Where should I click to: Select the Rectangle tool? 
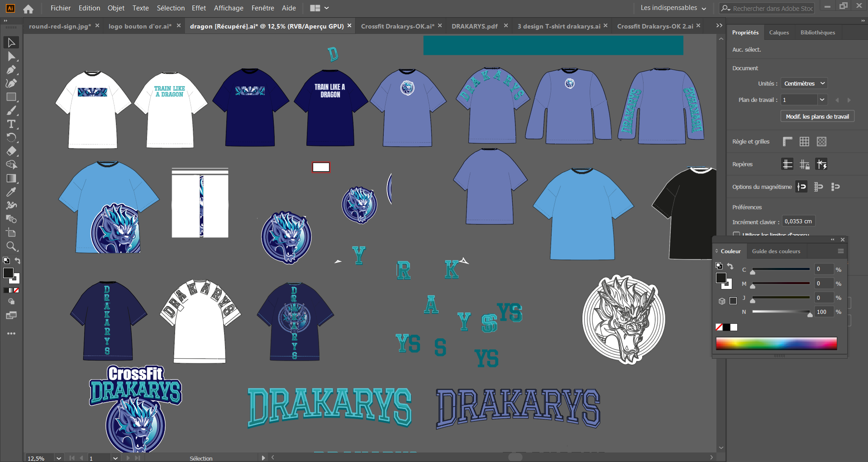pos(11,97)
